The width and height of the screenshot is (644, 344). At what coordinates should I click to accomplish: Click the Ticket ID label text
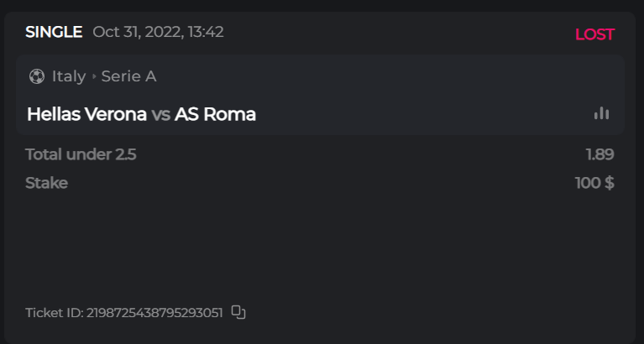pos(54,313)
